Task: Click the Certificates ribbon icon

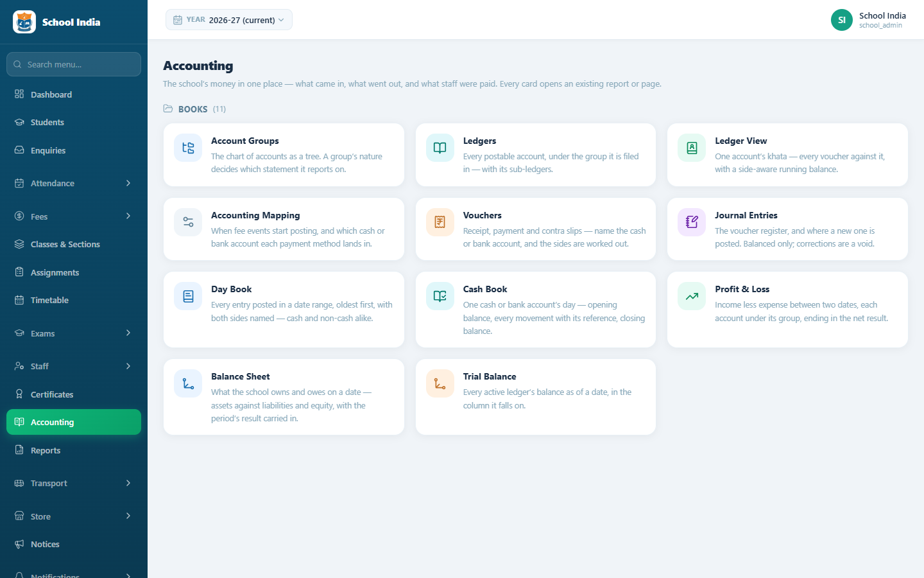Action: pos(19,394)
